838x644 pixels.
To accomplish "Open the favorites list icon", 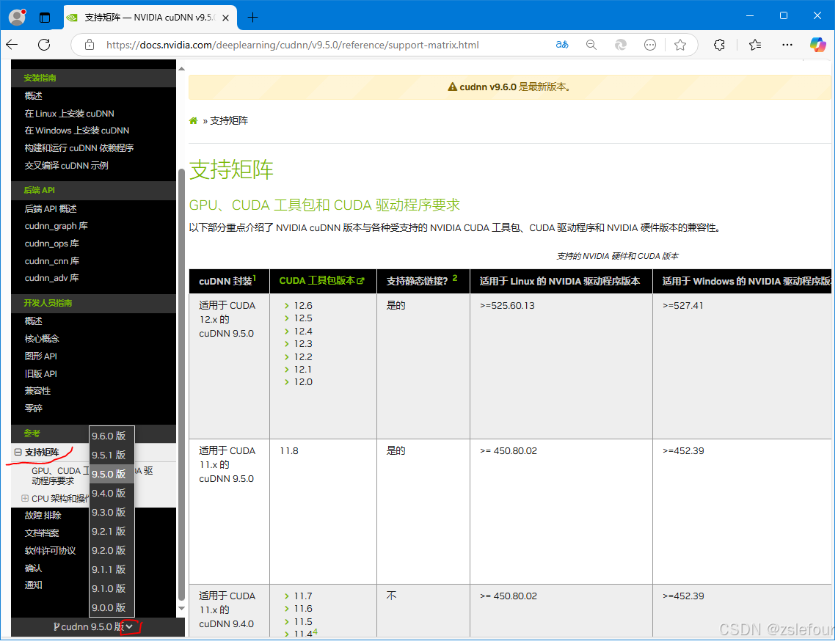I will pos(754,45).
